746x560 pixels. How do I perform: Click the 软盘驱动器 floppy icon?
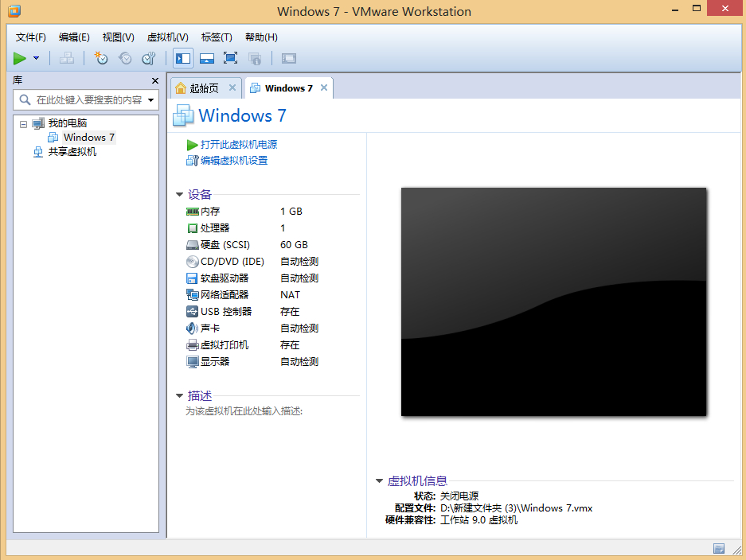[x=192, y=278]
